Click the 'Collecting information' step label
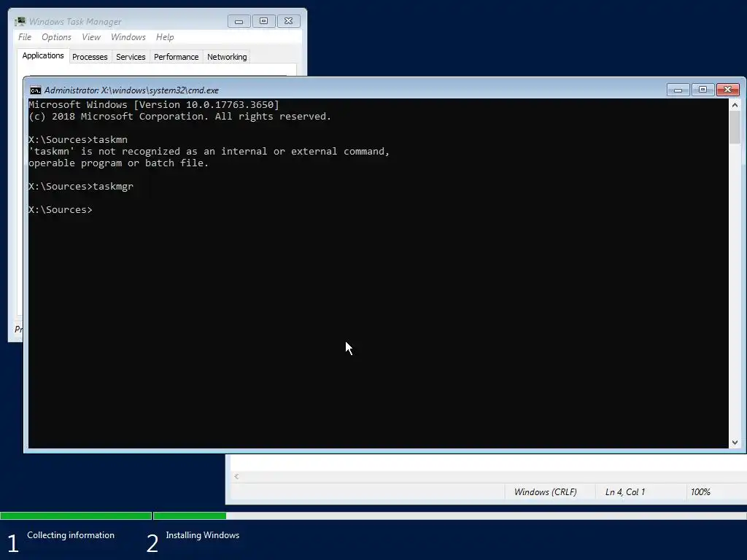Screen dimensions: 747x560 [x=71, y=535]
